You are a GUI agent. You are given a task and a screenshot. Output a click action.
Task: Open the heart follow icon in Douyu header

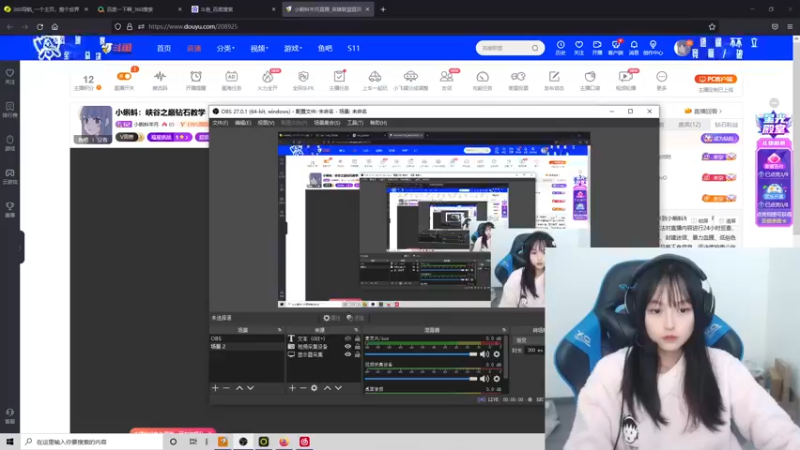point(579,45)
